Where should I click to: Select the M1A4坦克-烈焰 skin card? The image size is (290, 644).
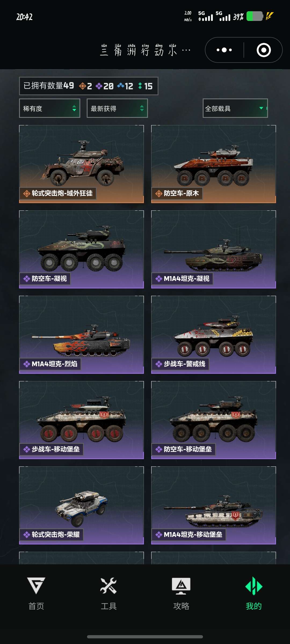tap(81, 335)
